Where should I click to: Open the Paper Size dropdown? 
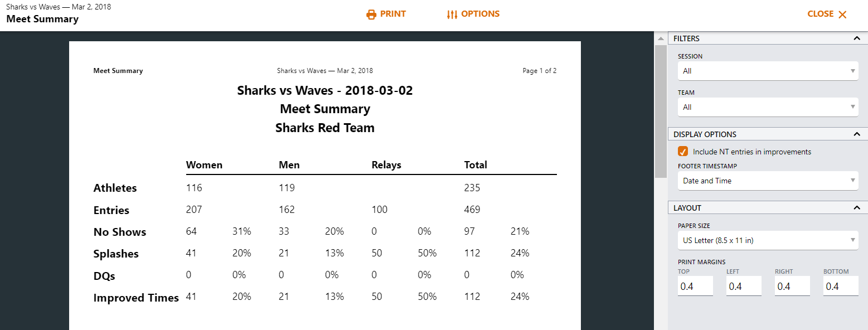tap(768, 240)
